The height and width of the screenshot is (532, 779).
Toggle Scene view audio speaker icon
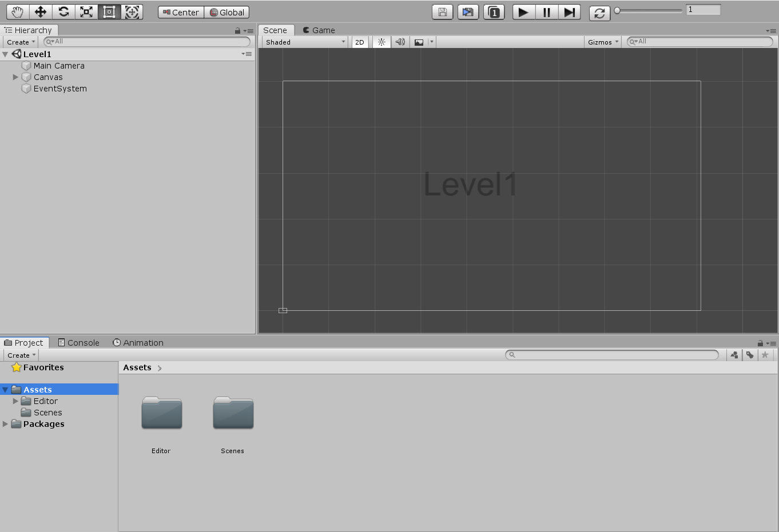click(x=400, y=42)
